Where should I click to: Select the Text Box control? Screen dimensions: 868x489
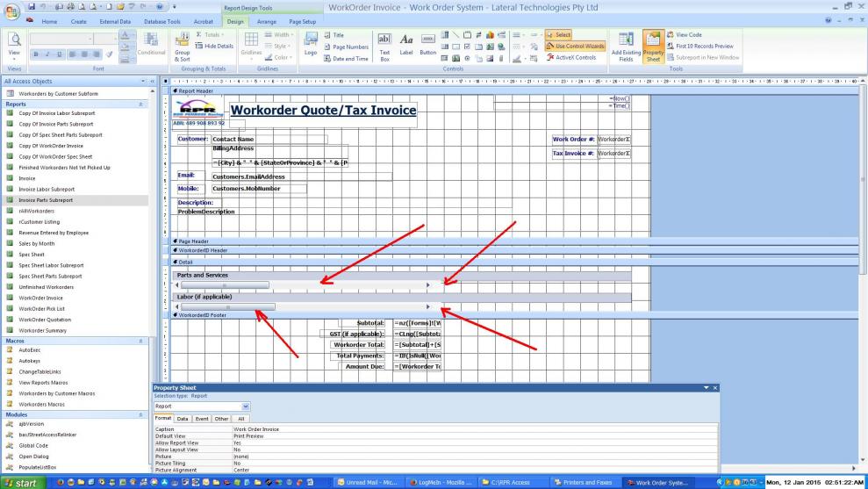click(384, 47)
